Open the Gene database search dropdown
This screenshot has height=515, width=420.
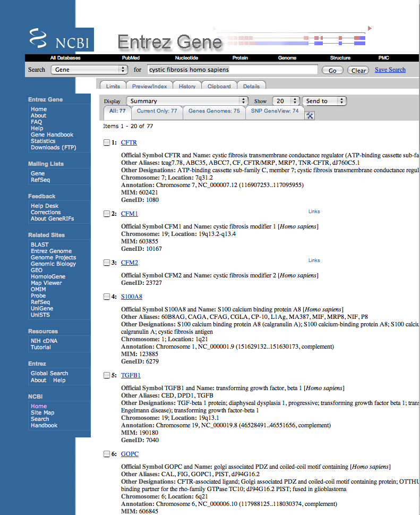tap(89, 70)
